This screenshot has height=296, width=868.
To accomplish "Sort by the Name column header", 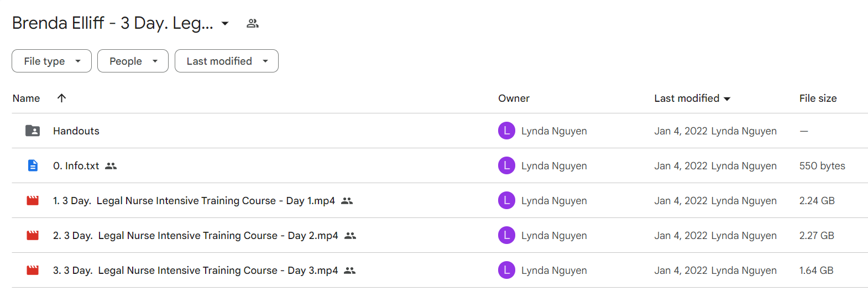I will pos(26,98).
